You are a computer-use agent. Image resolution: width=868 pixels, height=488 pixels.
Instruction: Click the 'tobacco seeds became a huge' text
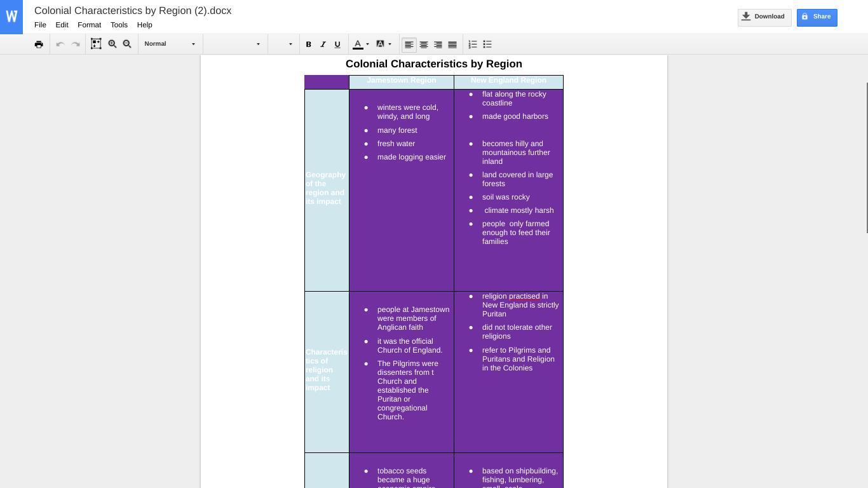click(406, 478)
